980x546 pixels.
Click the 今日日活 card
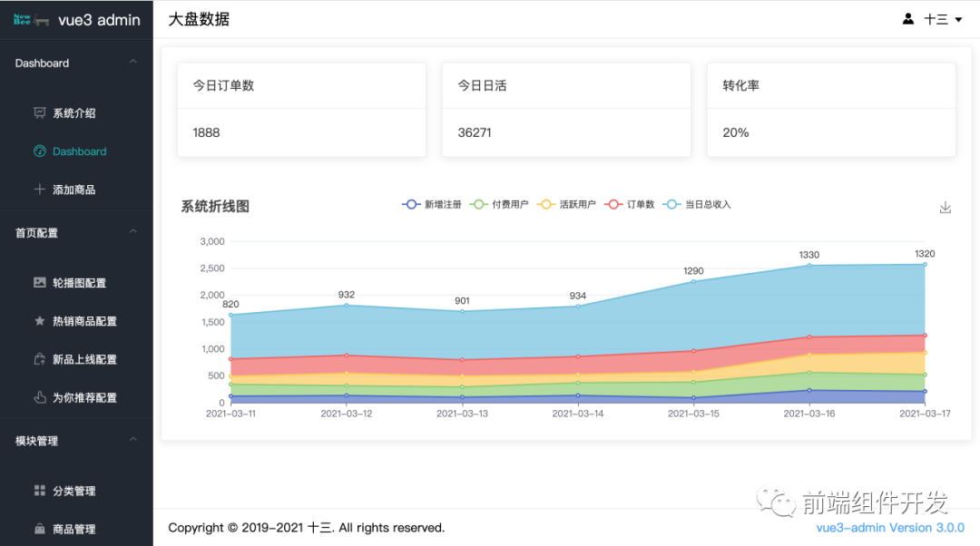tap(566, 110)
